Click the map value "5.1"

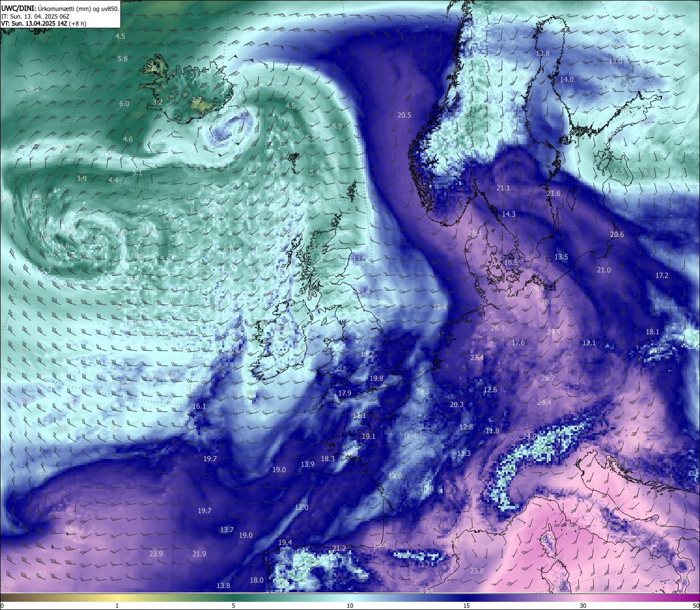pyautogui.click(x=137, y=172)
